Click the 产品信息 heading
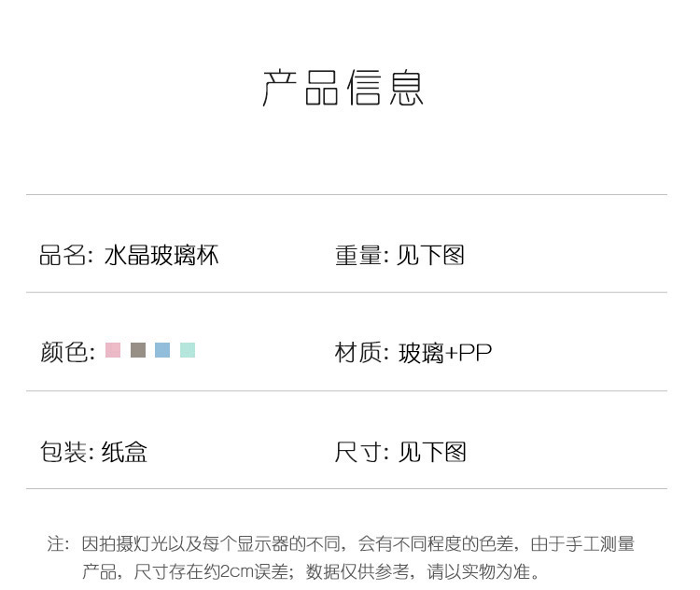Image resolution: width=700 pixels, height=590 pixels. [343, 88]
